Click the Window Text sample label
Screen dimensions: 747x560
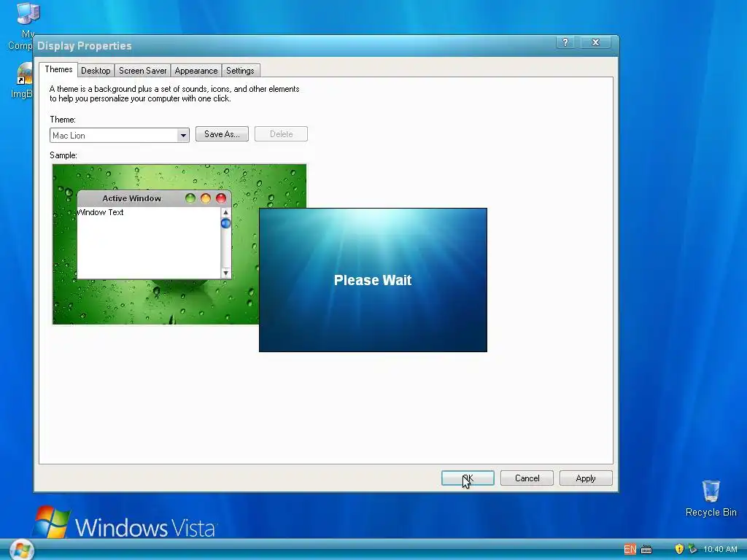(x=100, y=212)
